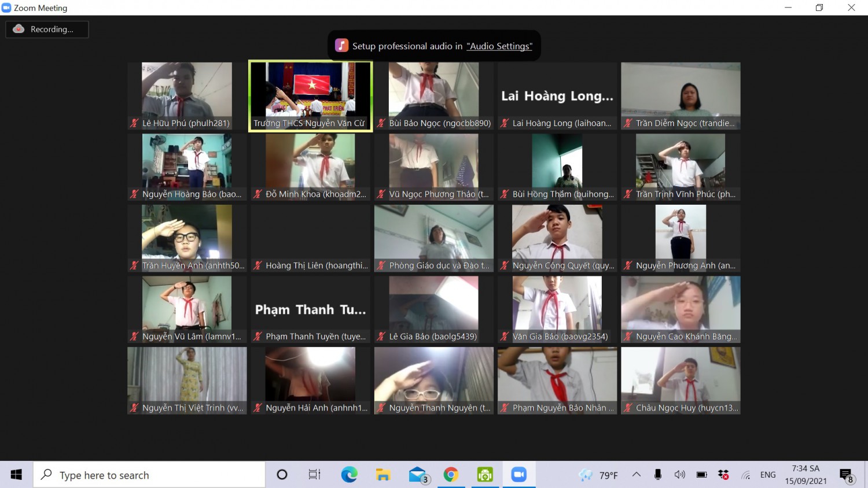Click the Recording indicator button

[x=47, y=29]
